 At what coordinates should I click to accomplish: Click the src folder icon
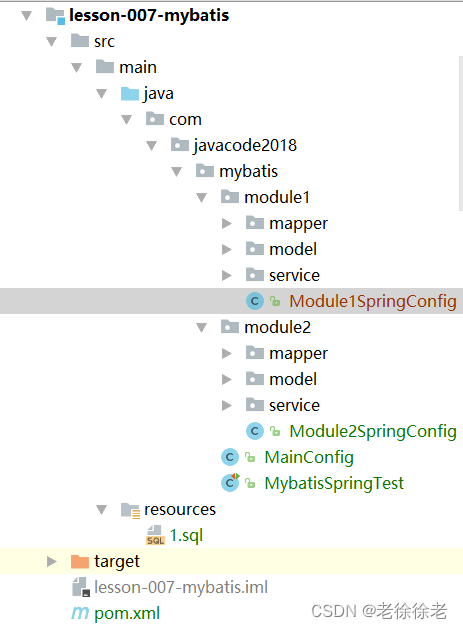(80, 41)
